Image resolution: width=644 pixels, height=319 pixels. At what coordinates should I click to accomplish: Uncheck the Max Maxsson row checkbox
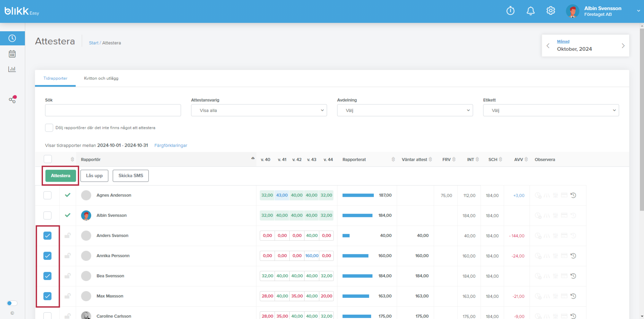point(47,296)
